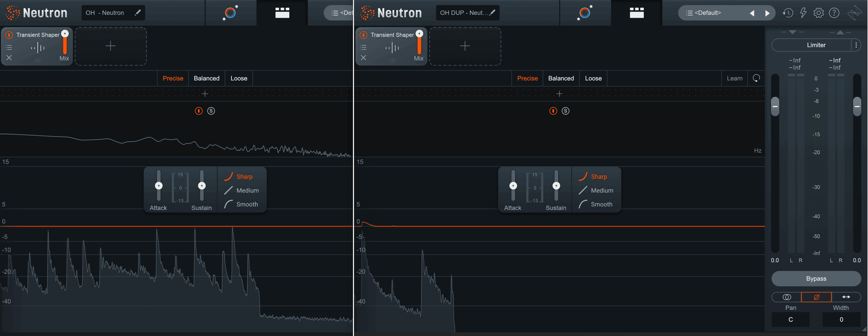Open right Transient Shaper preset list icon

tap(363, 47)
